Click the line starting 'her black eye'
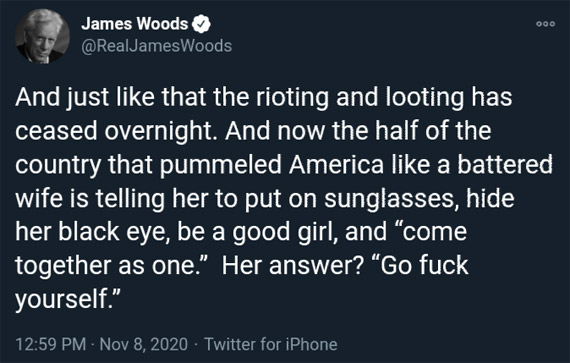 241,232
